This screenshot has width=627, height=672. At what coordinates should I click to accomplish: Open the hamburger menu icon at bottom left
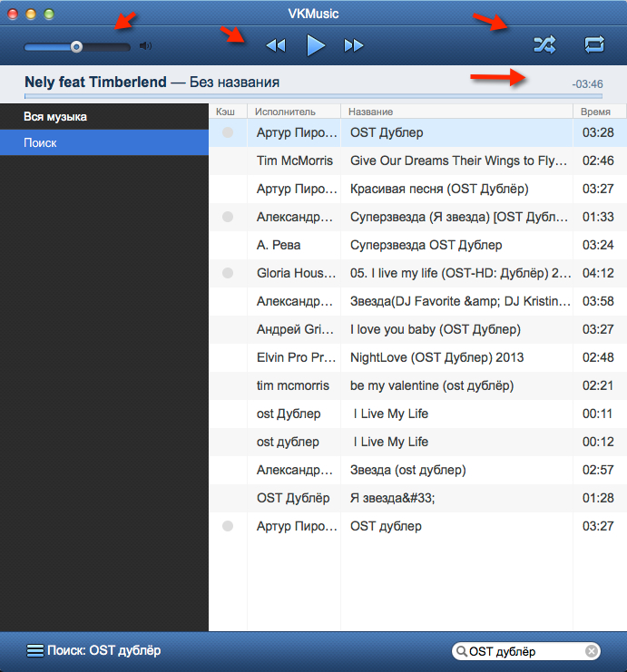34,650
